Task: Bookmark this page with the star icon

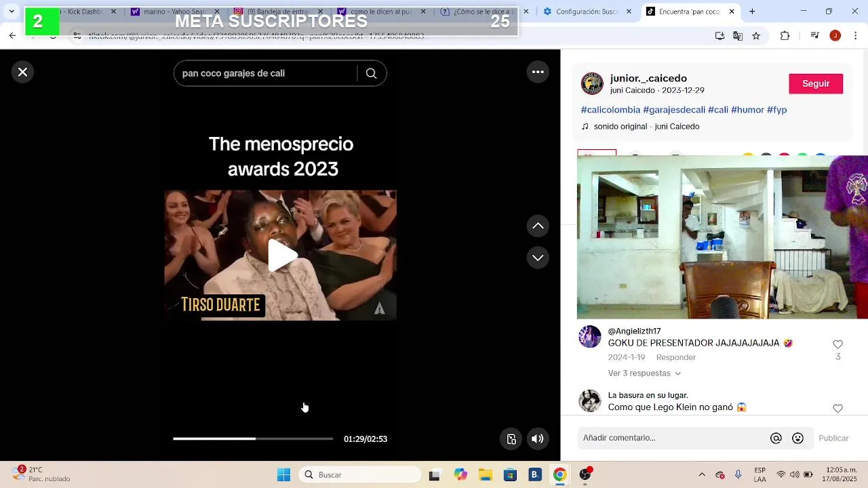Action: pos(756,36)
